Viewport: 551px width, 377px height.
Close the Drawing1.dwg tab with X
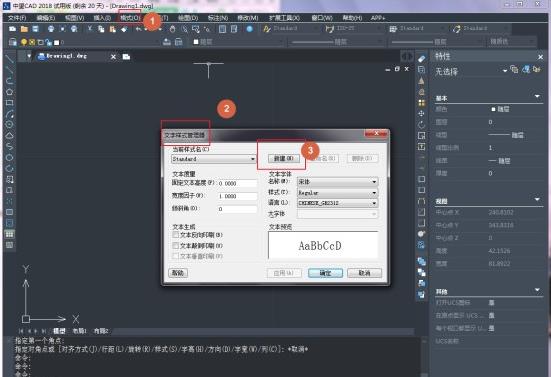113,57
